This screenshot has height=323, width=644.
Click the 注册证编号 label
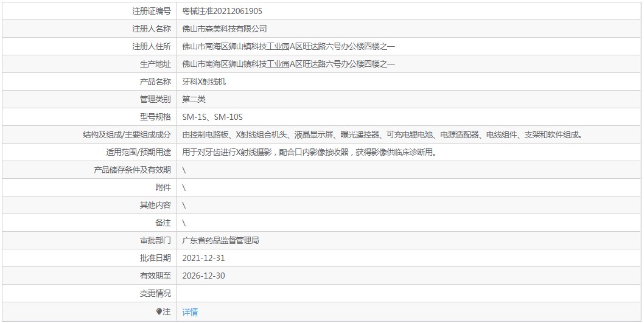(152, 11)
